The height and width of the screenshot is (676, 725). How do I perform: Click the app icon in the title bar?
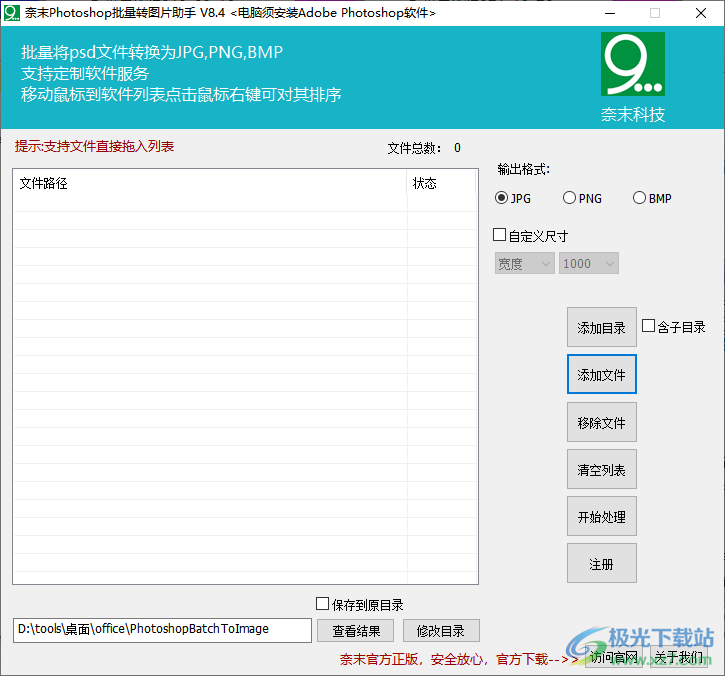[x=12, y=13]
